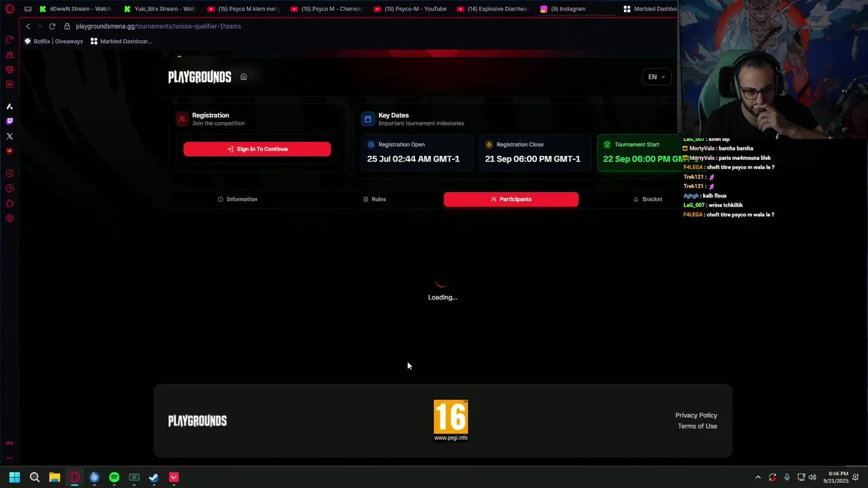
Task: Open the sidebar History clock icon
Action: tap(9, 188)
